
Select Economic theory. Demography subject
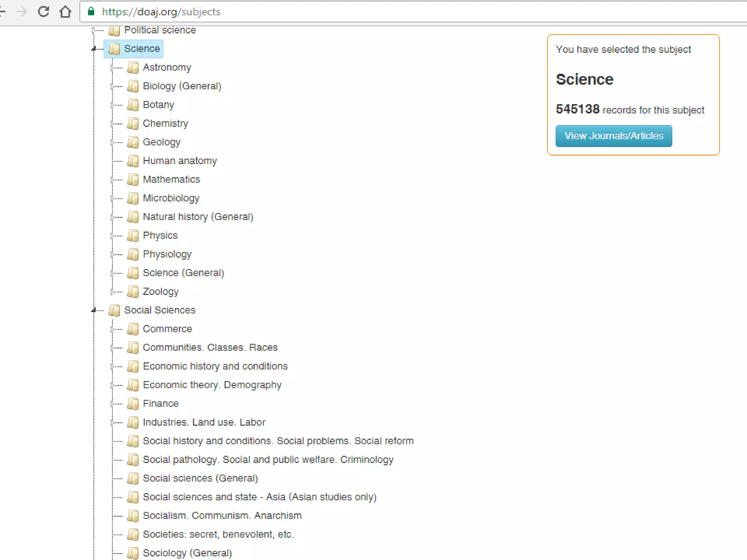click(x=212, y=385)
